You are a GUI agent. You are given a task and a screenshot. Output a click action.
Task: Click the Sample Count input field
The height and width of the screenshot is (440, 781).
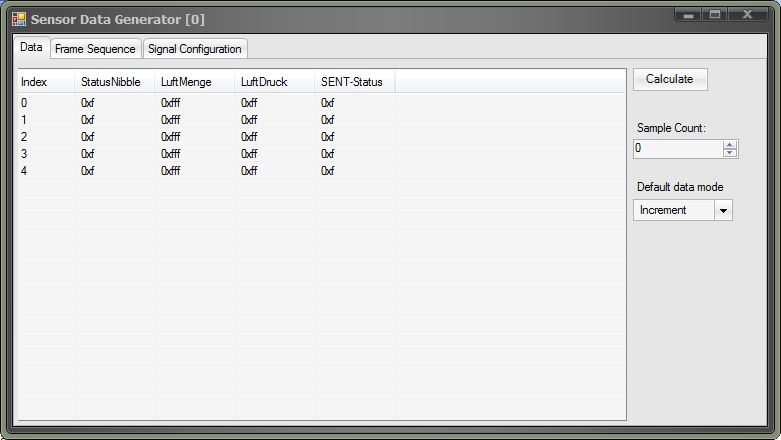[x=677, y=148]
